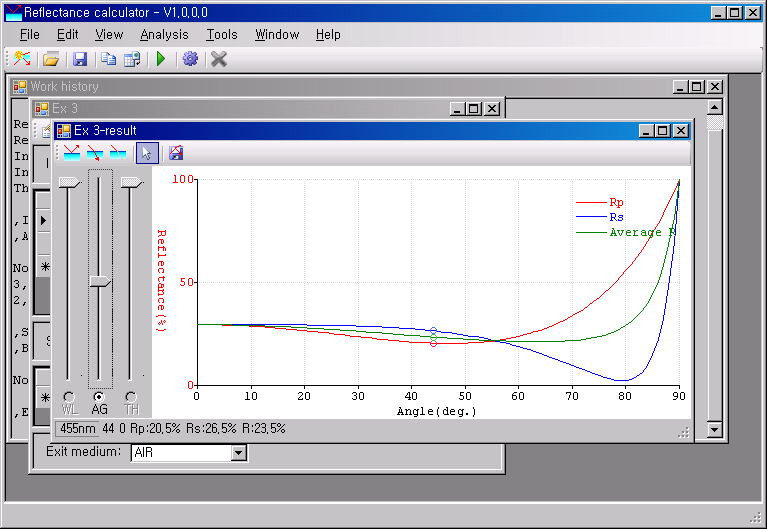Screen dimensions: 767x529
Task: Minimize the Work history window
Action: pyautogui.click(x=680, y=87)
